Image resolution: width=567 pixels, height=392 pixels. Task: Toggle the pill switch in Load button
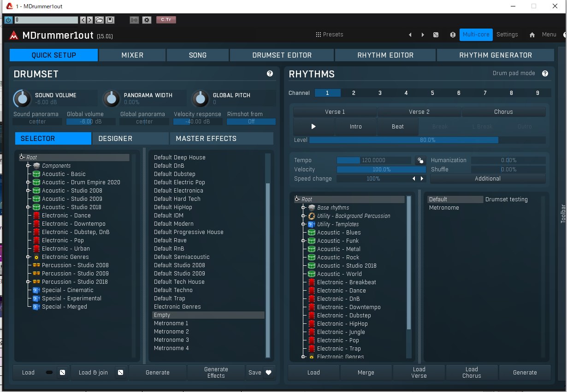click(x=49, y=373)
